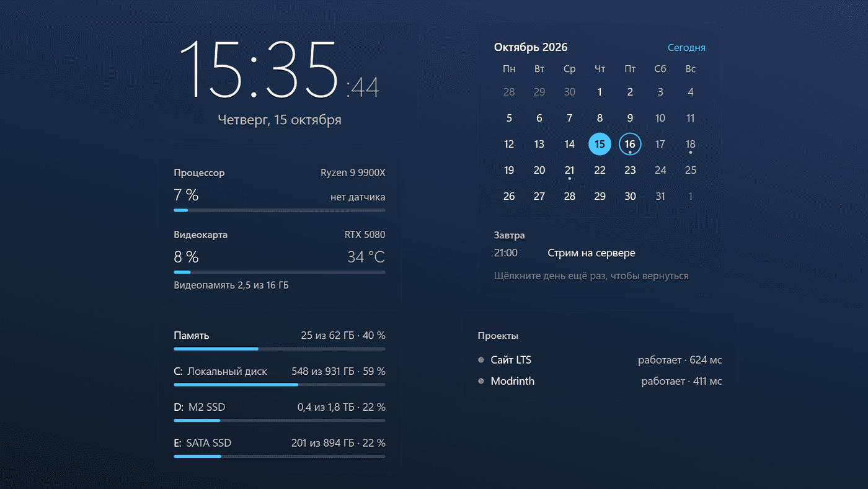Open the Сайт LTS project
This screenshot has width=868, height=489.
tap(511, 360)
